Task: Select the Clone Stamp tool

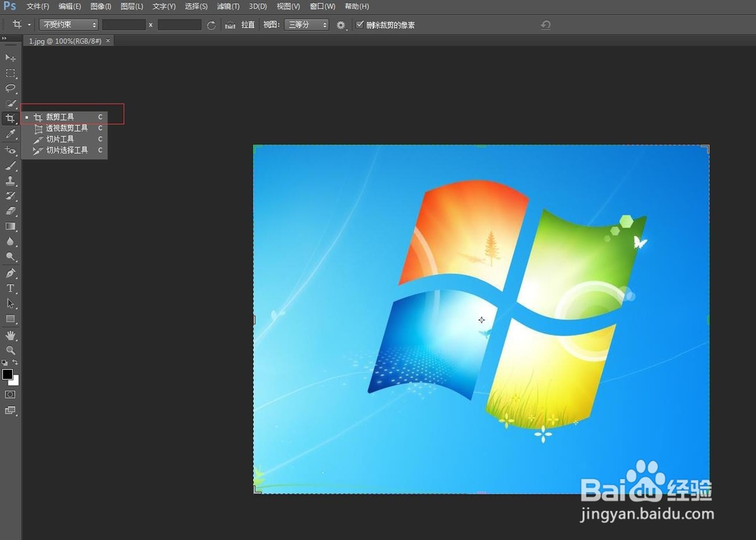Action: [10, 181]
